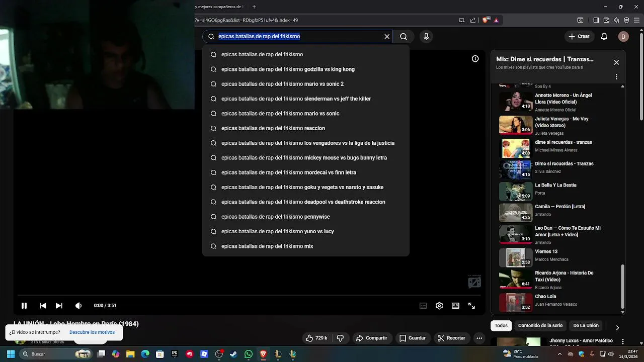
Task: Select 'Contenido de la serie' chip
Action: (540, 325)
